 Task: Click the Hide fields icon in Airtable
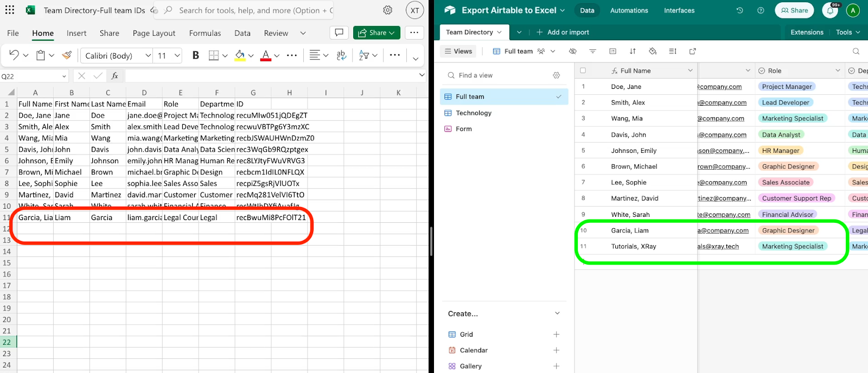(572, 51)
